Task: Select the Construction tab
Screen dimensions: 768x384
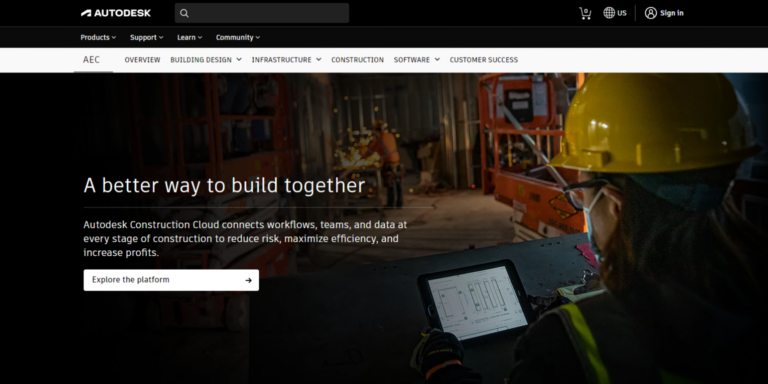Action: tap(358, 60)
